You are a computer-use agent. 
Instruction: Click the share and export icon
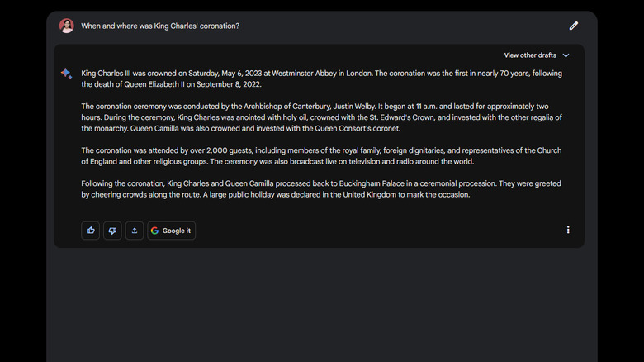135,231
